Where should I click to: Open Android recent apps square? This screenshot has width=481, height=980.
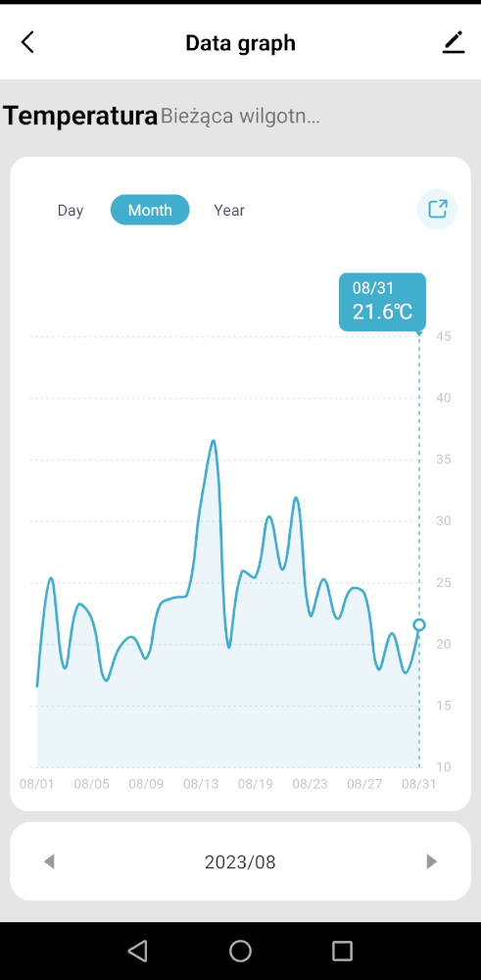pyautogui.click(x=342, y=951)
